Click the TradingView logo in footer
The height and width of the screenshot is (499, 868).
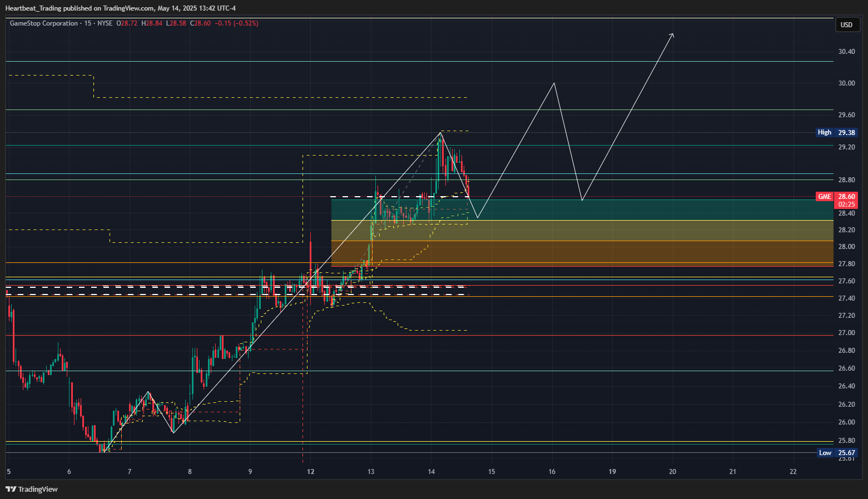point(32,489)
